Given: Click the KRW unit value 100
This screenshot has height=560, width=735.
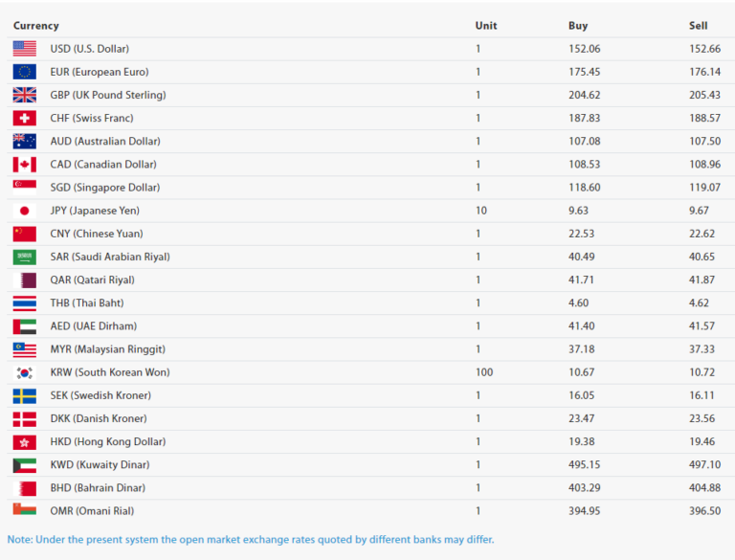Looking at the screenshot, I should 484,372.
